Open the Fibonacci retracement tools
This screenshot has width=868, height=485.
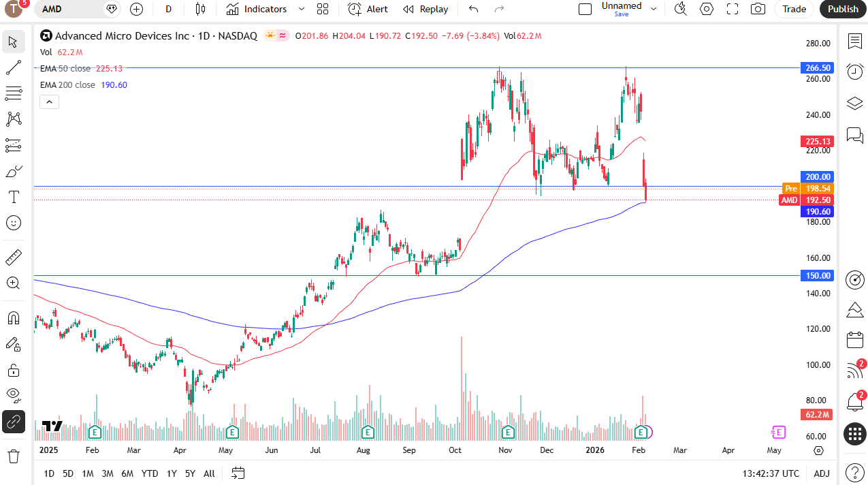[x=13, y=93]
